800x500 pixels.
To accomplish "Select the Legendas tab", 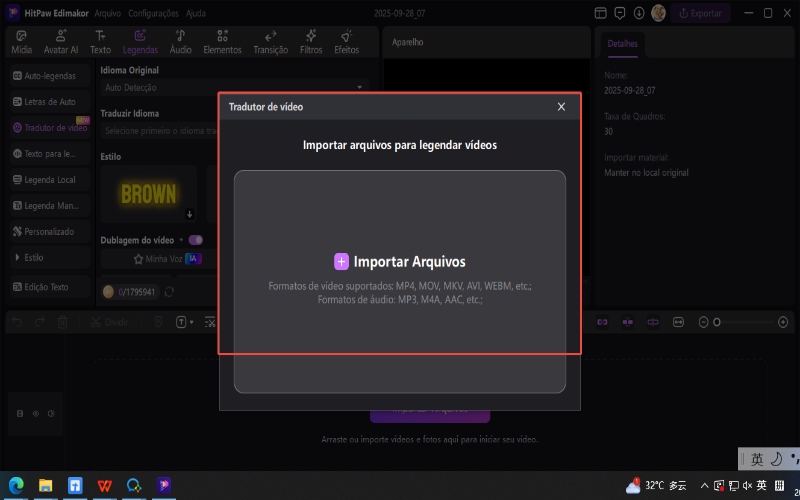I will click(x=140, y=42).
